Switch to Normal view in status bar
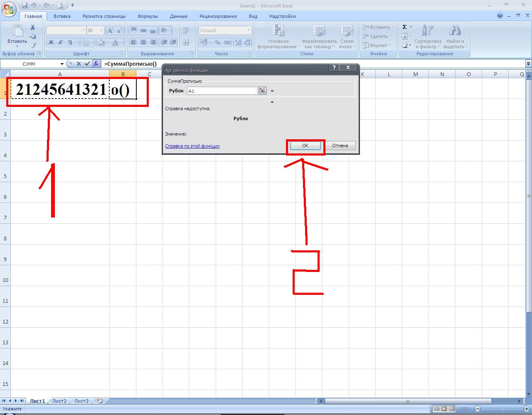532x415 pixels. tap(436, 409)
